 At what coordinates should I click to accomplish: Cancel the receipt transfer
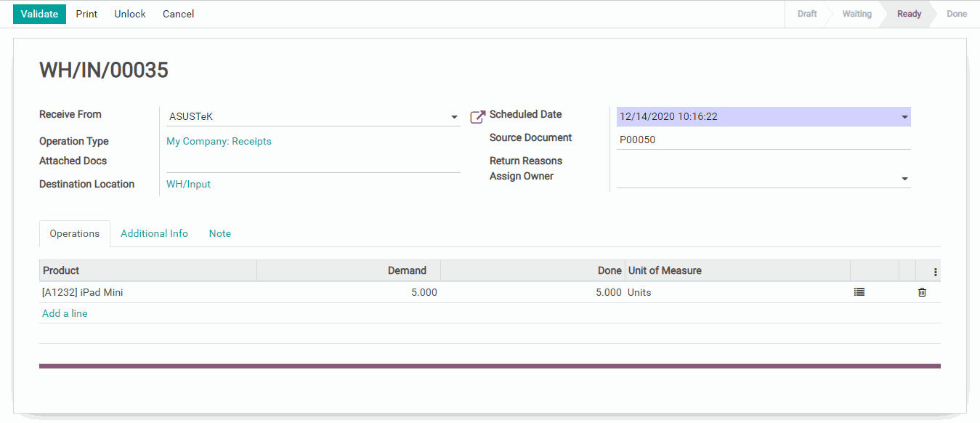coord(178,14)
